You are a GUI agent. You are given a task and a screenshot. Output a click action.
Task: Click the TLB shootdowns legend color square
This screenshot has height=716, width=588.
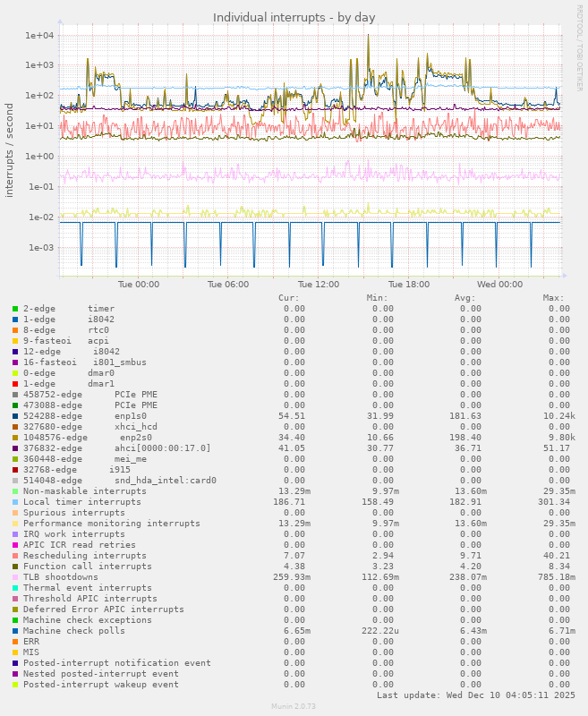(15, 577)
